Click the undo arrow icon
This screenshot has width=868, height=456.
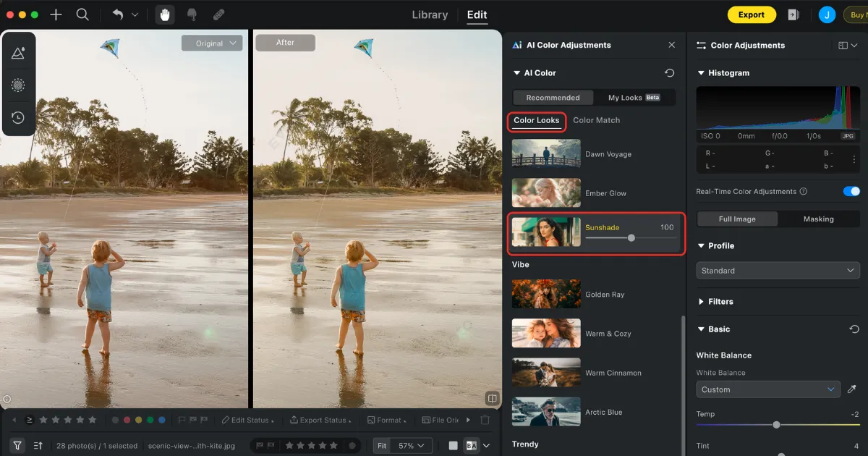118,14
